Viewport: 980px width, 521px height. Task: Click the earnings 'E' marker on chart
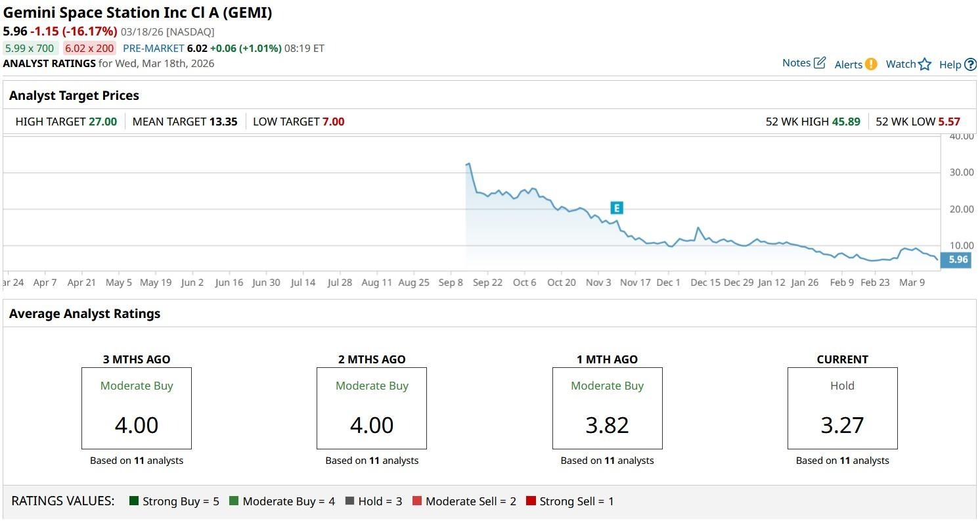pyautogui.click(x=616, y=208)
